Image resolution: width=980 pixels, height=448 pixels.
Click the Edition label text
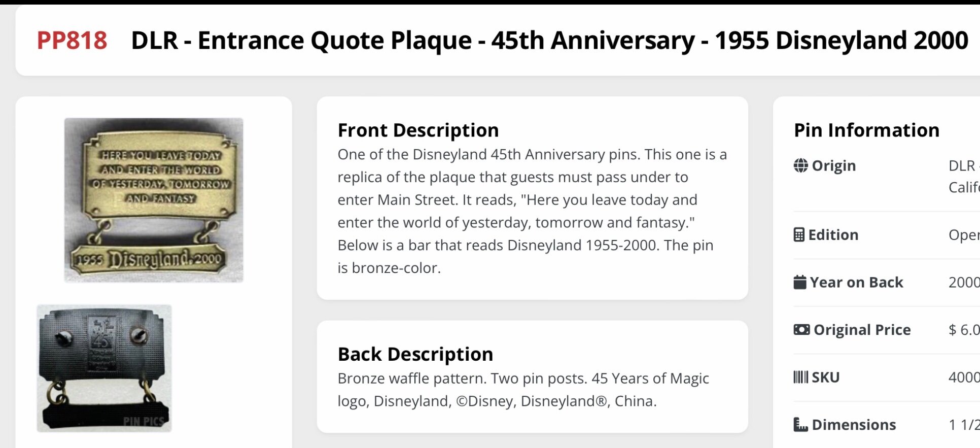pos(833,235)
